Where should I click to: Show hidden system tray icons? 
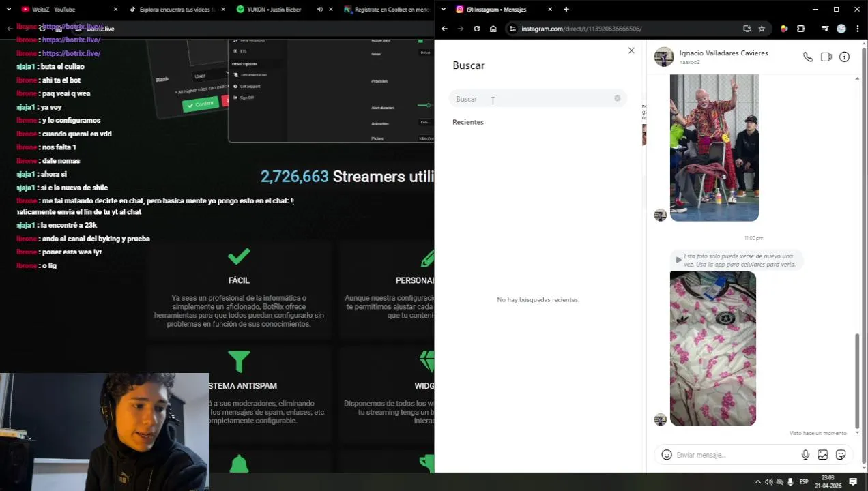point(757,482)
